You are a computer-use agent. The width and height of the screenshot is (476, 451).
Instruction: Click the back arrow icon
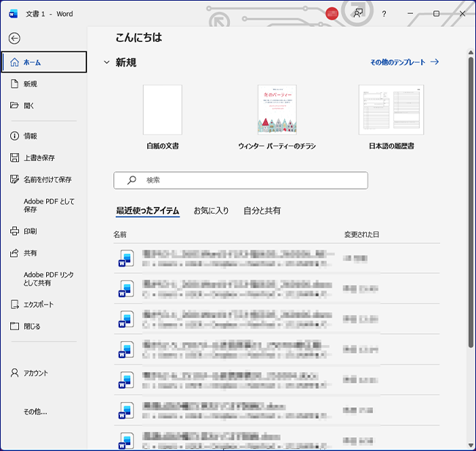[15, 39]
